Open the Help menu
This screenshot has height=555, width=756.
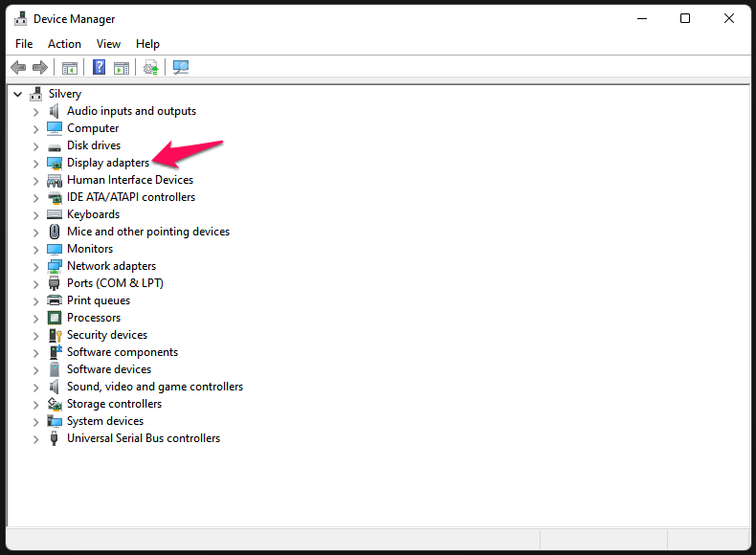click(147, 44)
